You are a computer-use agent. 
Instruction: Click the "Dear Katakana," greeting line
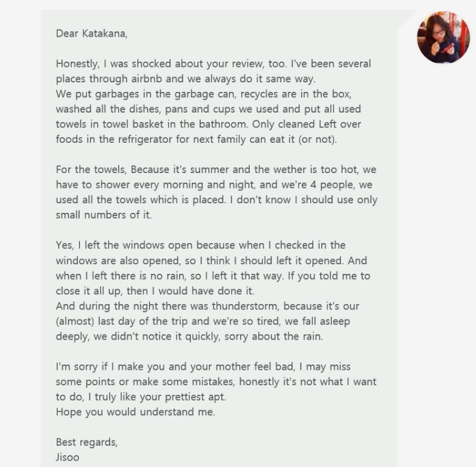pyautogui.click(x=91, y=33)
